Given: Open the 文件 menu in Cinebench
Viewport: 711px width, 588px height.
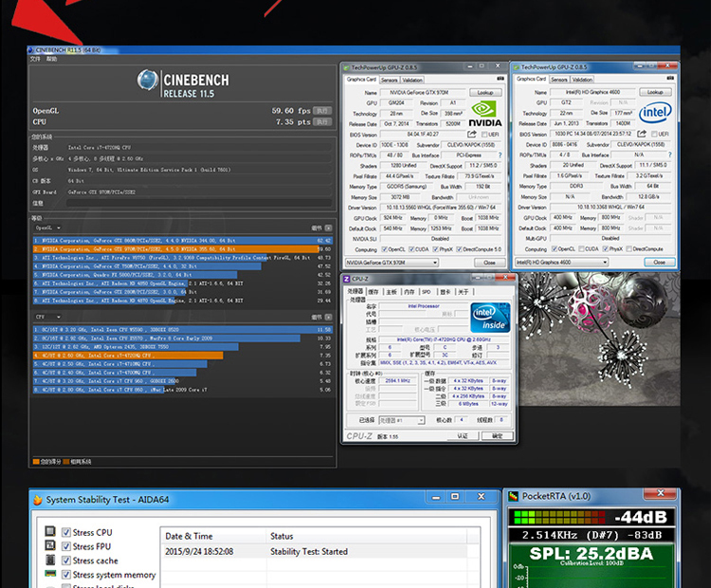Looking at the screenshot, I should coord(35,59).
